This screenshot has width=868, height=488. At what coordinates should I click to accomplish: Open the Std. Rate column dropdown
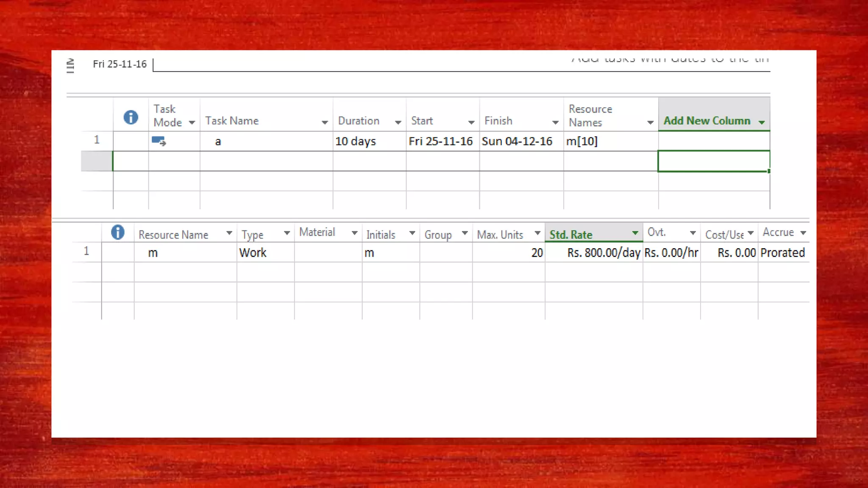(635, 233)
